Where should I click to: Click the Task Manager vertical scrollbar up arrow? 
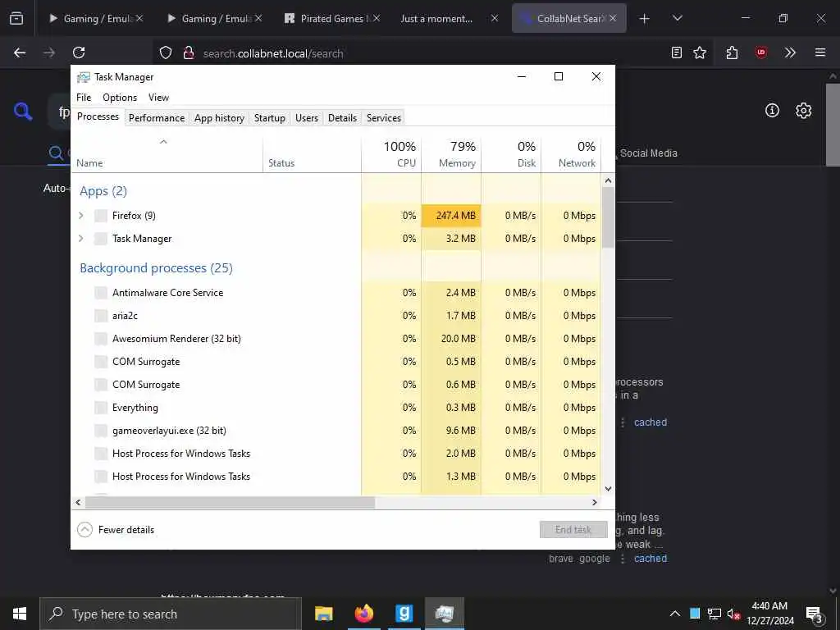click(x=608, y=180)
